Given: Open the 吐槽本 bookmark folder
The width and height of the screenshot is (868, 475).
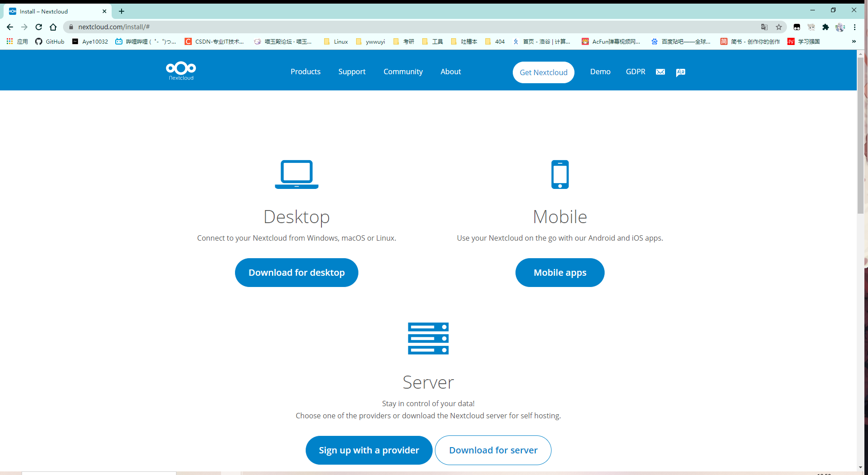Looking at the screenshot, I should pyautogui.click(x=464, y=41).
